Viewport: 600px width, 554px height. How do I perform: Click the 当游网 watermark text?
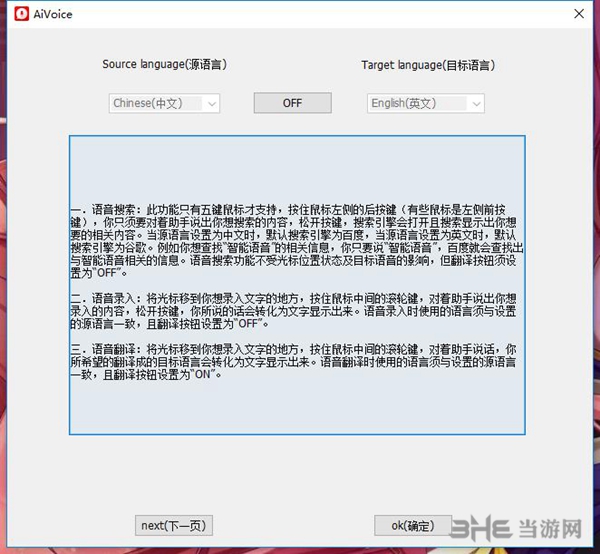click(558, 531)
